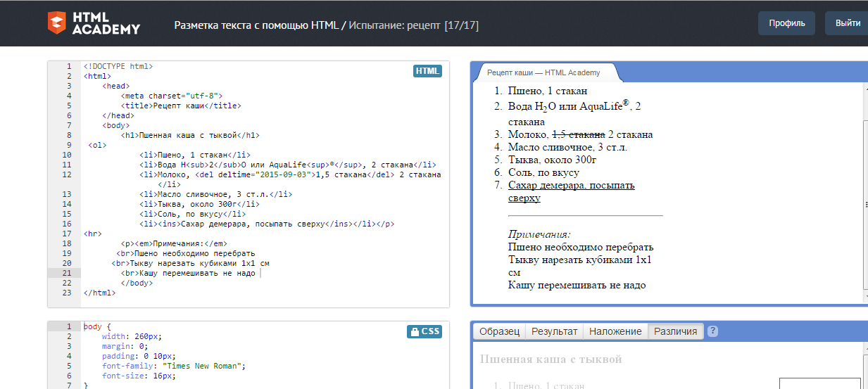
Task: Click the Рецепт каши — HTML Academy preview tab
Action: (543, 72)
